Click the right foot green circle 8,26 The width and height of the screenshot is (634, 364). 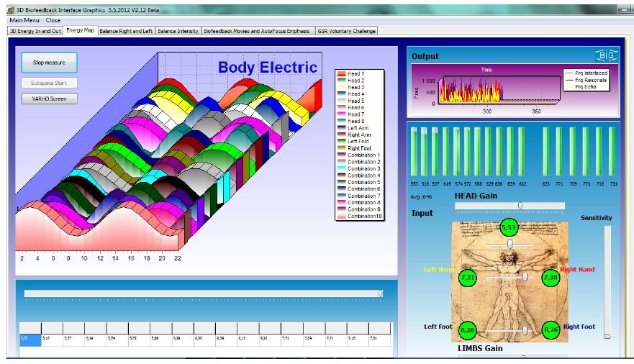[551, 329]
